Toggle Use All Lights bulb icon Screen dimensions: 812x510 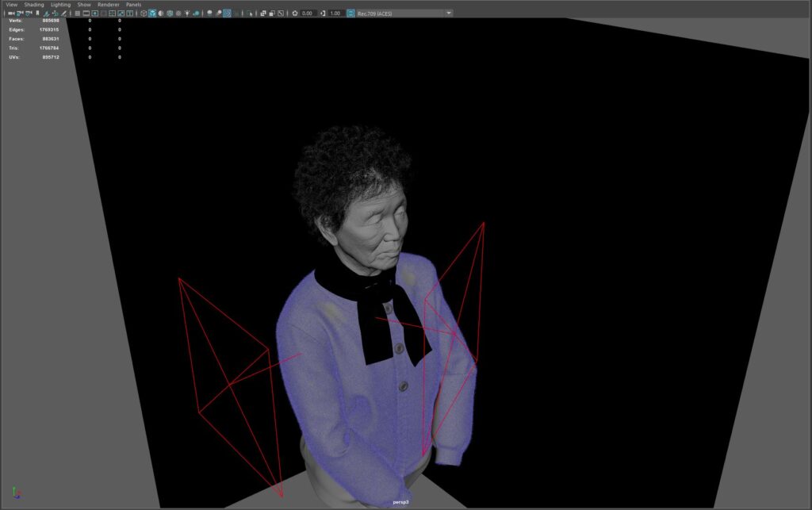point(187,13)
